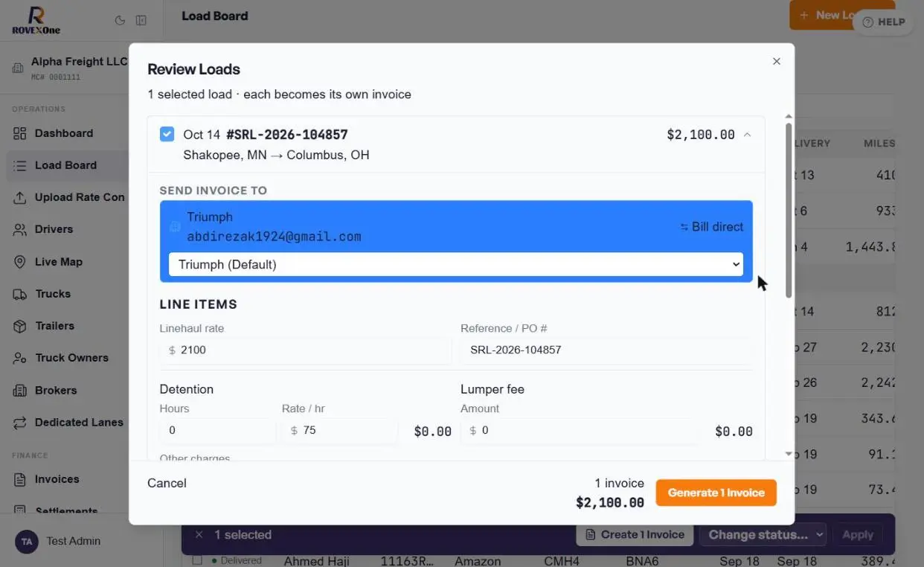Click the Dashboard grid icon
Screen dimensions: 924x567
[20, 133]
